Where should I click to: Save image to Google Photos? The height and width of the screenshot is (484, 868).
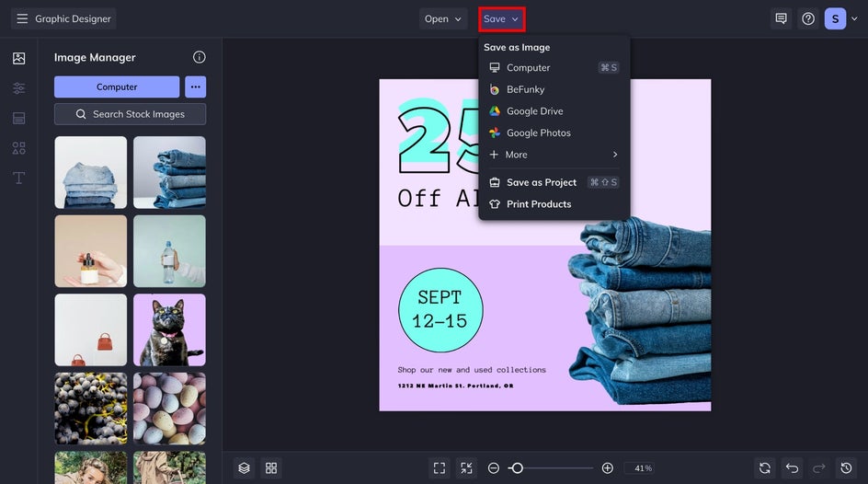(554, 133)
